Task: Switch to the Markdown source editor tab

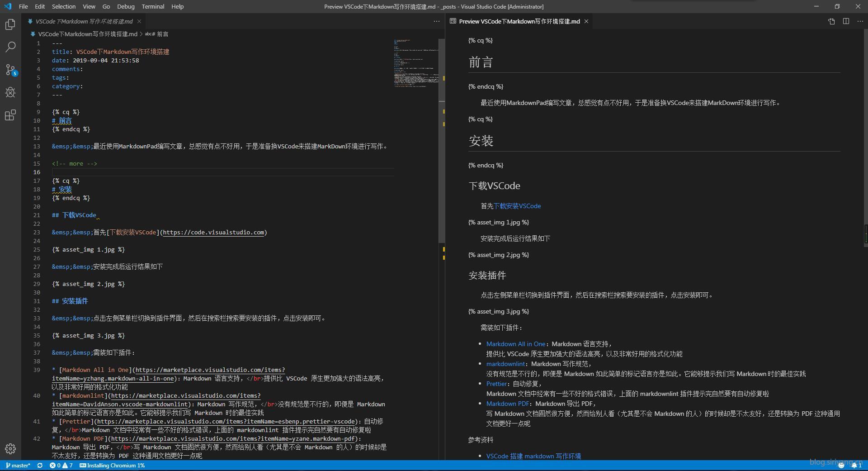Action: [x=84, y=21]
